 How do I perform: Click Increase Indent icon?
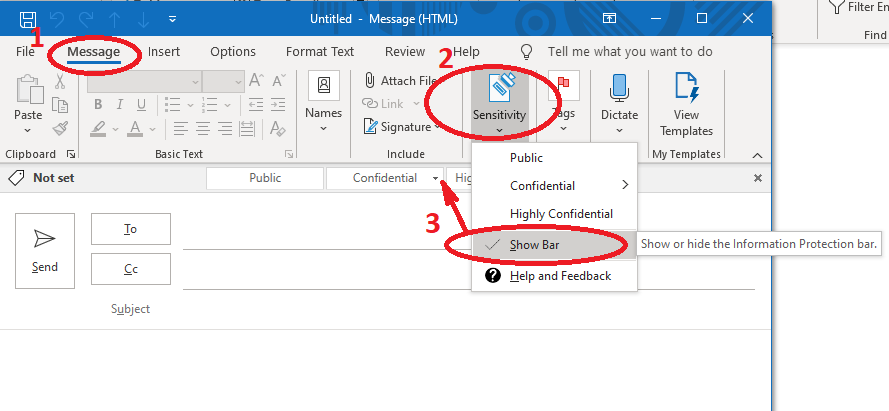point(277,105)
